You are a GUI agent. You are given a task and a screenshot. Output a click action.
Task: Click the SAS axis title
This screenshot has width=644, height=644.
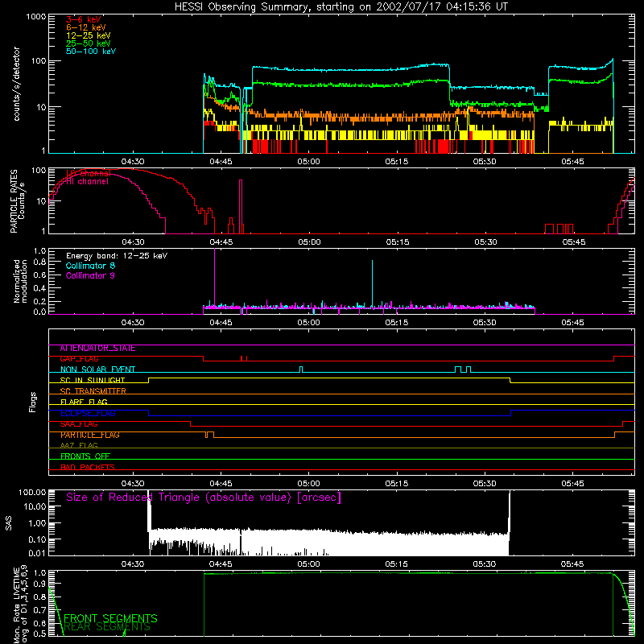(x=8, y=523)
